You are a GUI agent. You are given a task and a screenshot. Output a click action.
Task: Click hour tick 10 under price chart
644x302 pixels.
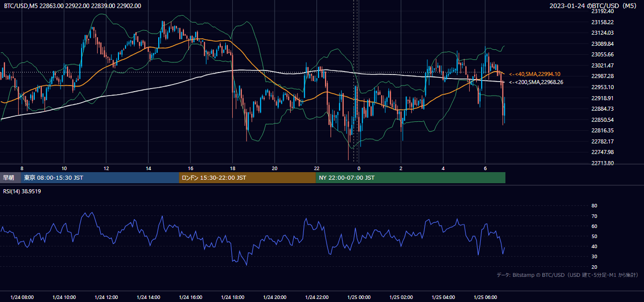point(64,168)
